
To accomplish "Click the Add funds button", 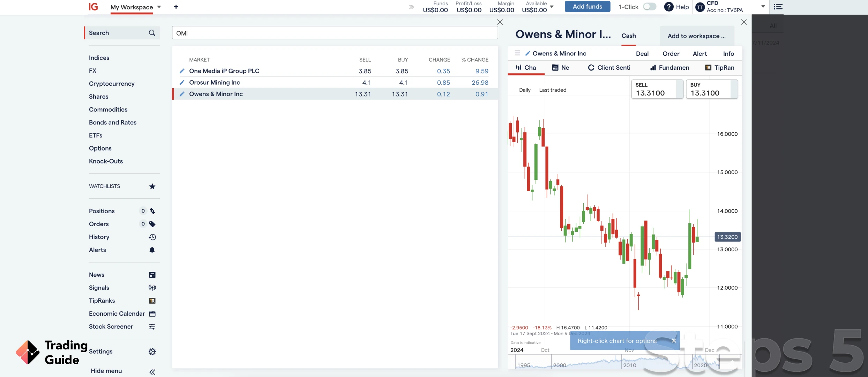I will point(587,7).
